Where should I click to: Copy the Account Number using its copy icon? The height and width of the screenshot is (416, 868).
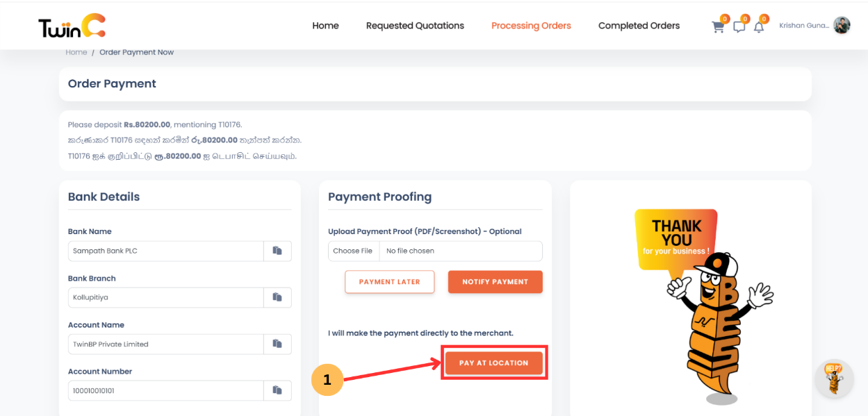tap(277, 390)
